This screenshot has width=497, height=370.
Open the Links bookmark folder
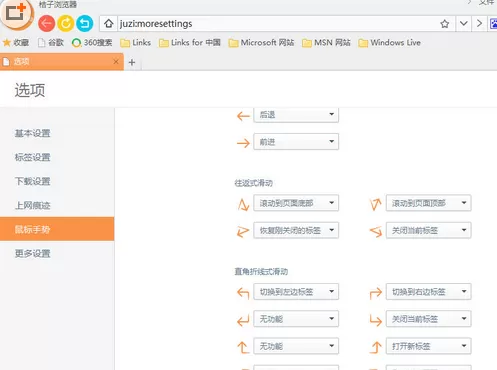click(136, 43)
